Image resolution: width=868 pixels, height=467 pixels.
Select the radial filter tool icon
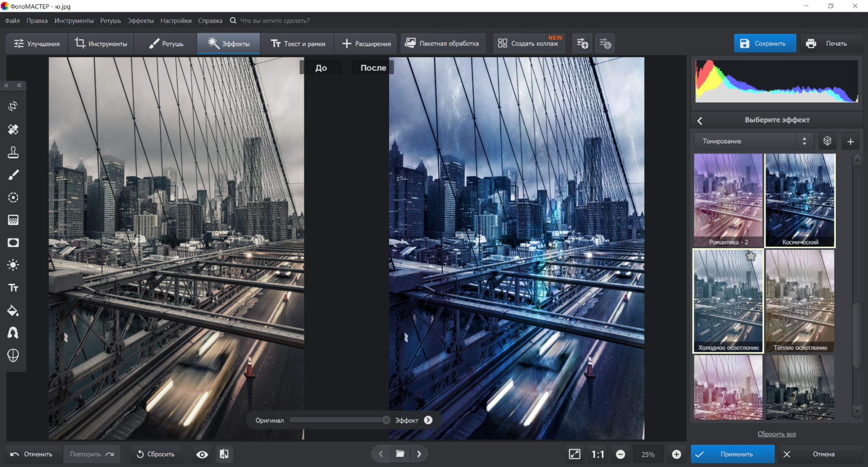click(x=13, y=197)
